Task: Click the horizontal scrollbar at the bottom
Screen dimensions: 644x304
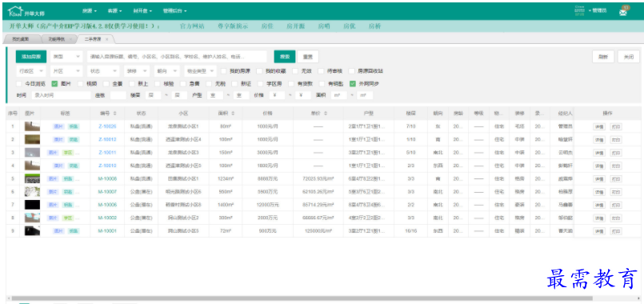Action: [302, 298]
